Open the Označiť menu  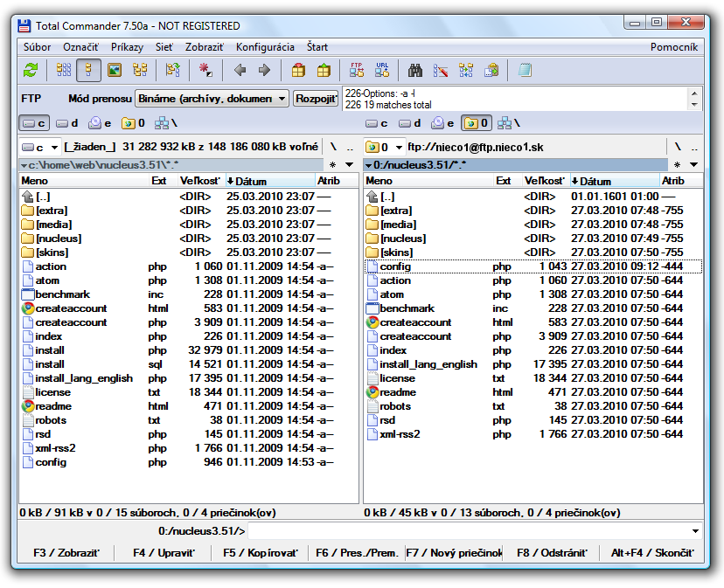point(80,47)
